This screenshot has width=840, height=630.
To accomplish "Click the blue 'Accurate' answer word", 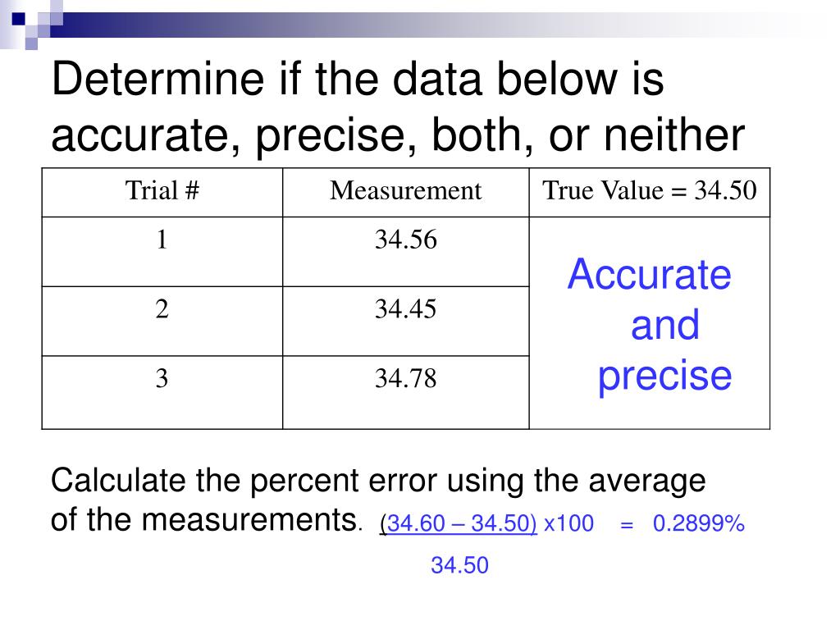I will click(x=650, y=274).
